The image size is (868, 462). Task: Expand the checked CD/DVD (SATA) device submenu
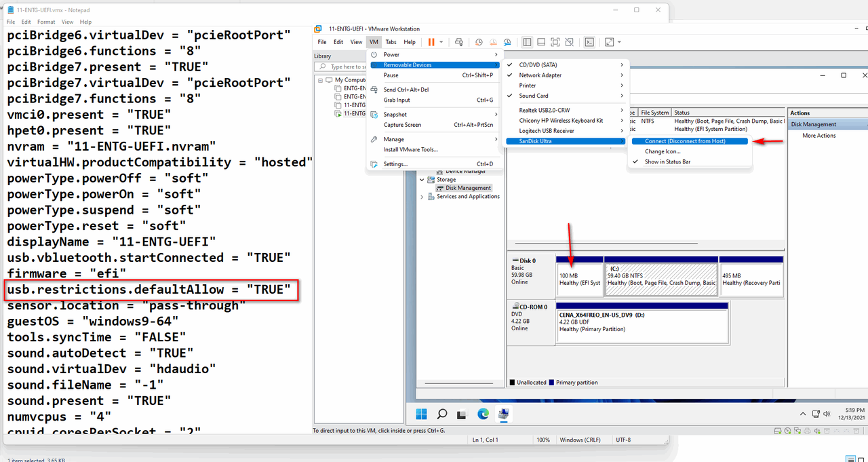point(566,65)
